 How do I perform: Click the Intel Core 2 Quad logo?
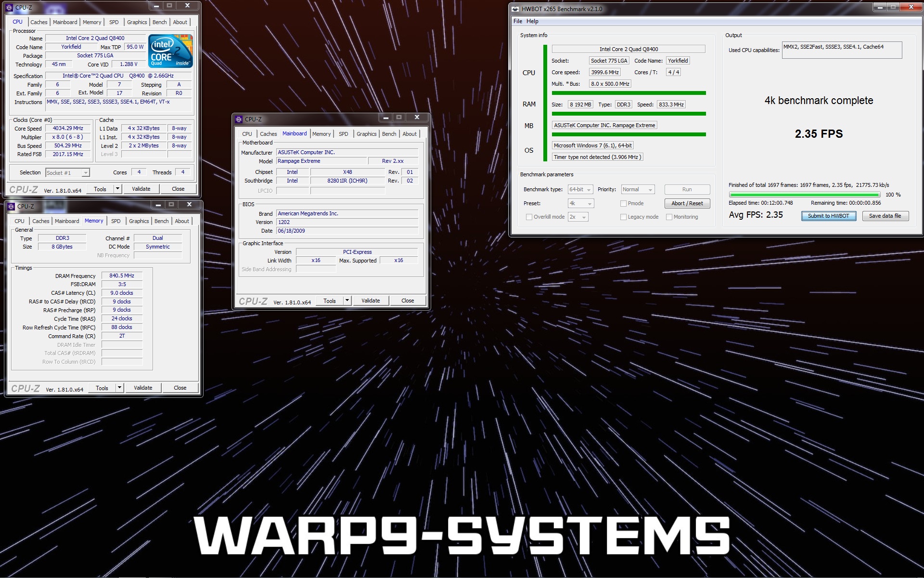click(170, 51)
